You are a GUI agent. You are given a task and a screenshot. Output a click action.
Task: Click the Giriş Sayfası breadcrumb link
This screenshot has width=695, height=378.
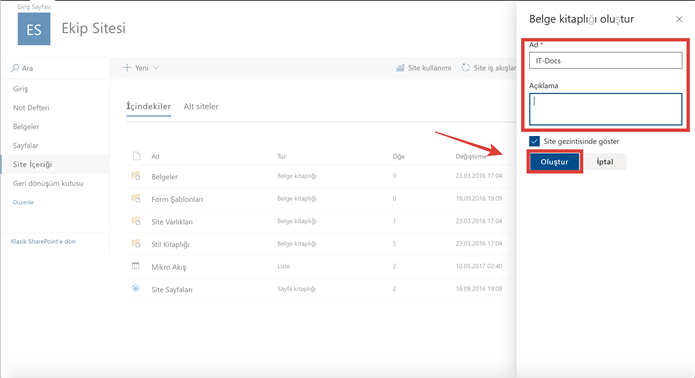coord(34,7)
